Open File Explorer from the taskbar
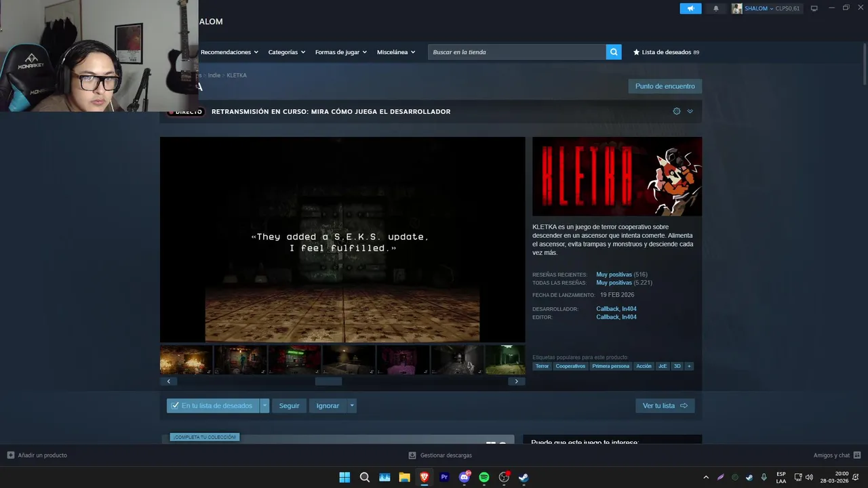The height and width of the screenshot is (488, 868). tap(404, 477)
